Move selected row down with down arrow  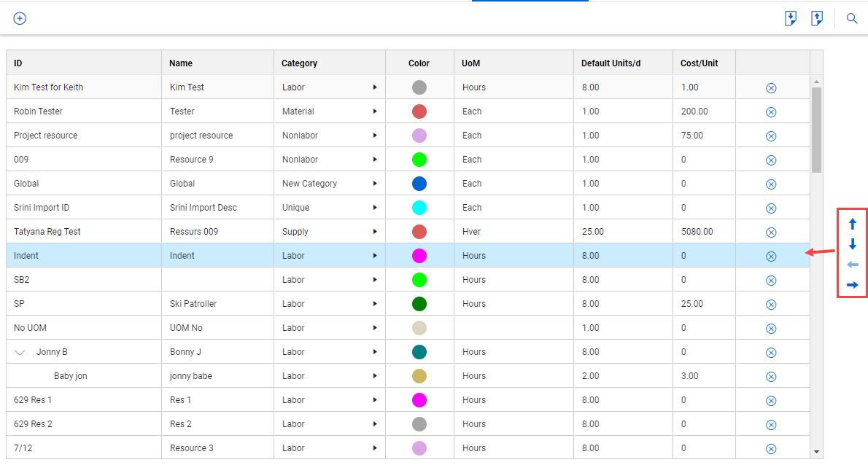coord(853,244)
